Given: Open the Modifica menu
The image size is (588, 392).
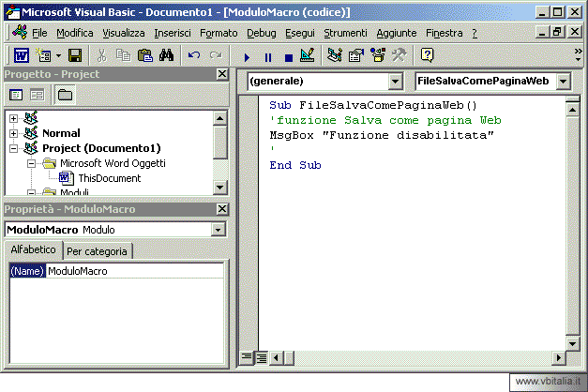Looking at the screenshot, I should coord(75,33).
